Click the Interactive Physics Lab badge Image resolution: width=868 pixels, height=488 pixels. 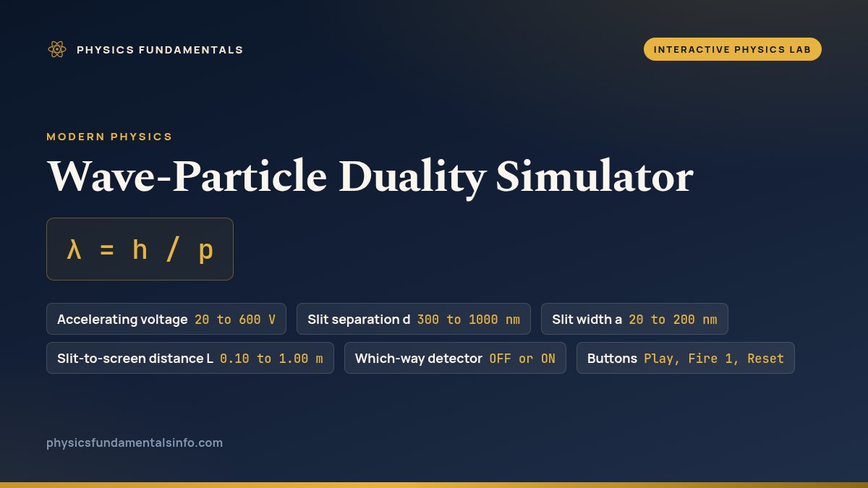(x=733, y=49)
